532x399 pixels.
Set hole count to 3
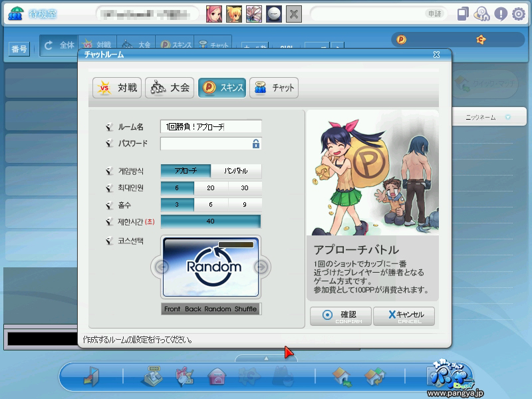click(177, 205)
